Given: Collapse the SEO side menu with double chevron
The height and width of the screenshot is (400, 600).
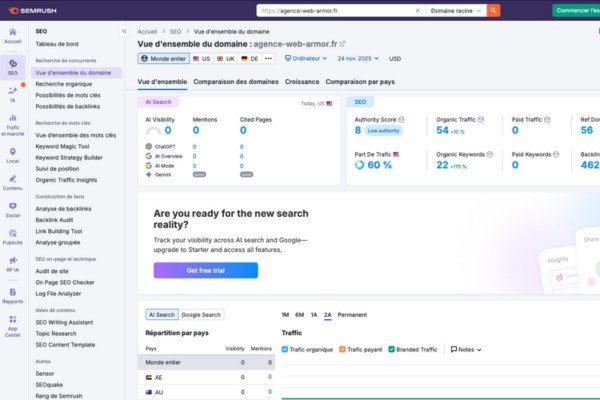Looking at the screenshot, I should pyautogui.click(x=124, y=31).
